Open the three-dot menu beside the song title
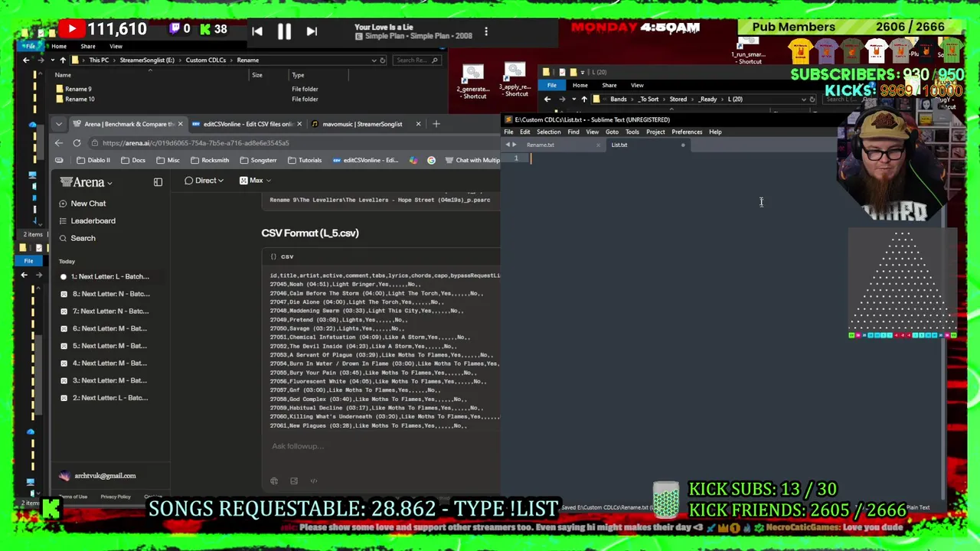The width and height of the screenshot is (980, 551). coord(486,32)
